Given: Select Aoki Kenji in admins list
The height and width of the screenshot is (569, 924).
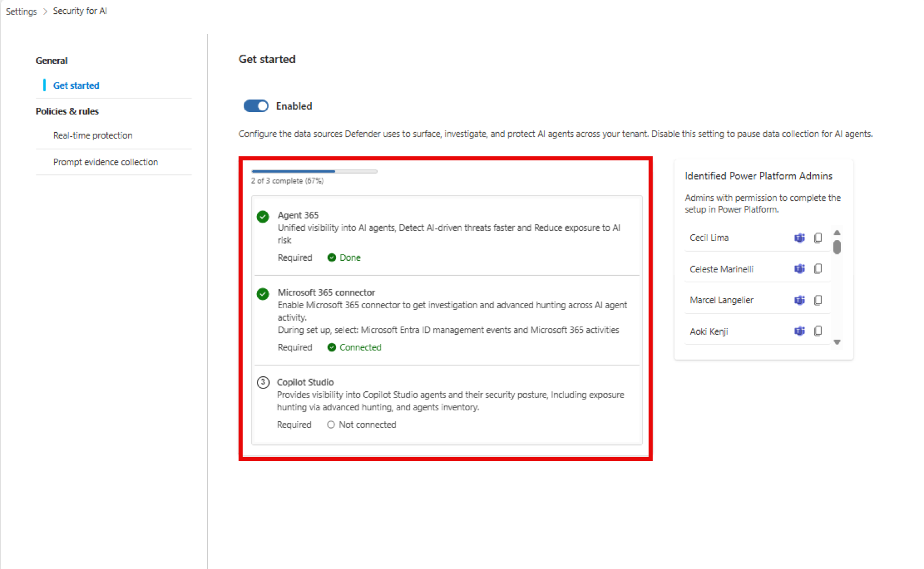Looking at the screenshot, I should 709,331.
